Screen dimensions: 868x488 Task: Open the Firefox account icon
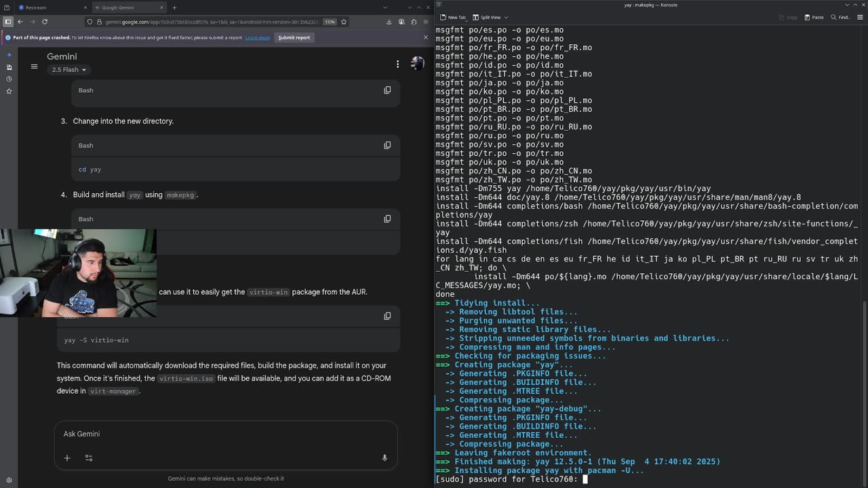(401, 22)
